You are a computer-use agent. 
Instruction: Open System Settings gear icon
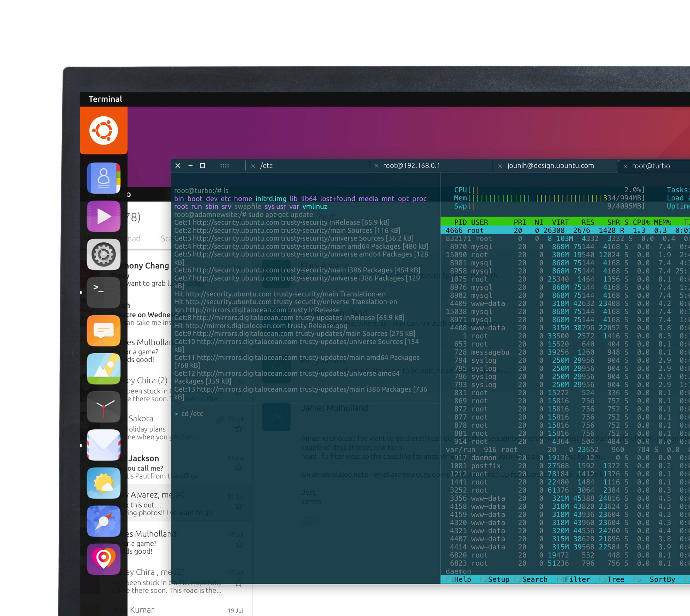(103, 254)
